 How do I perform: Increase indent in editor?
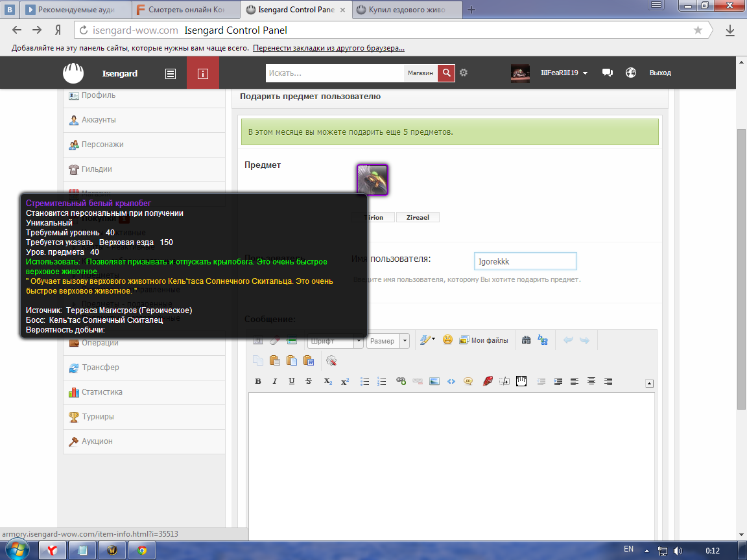(558, 381)
